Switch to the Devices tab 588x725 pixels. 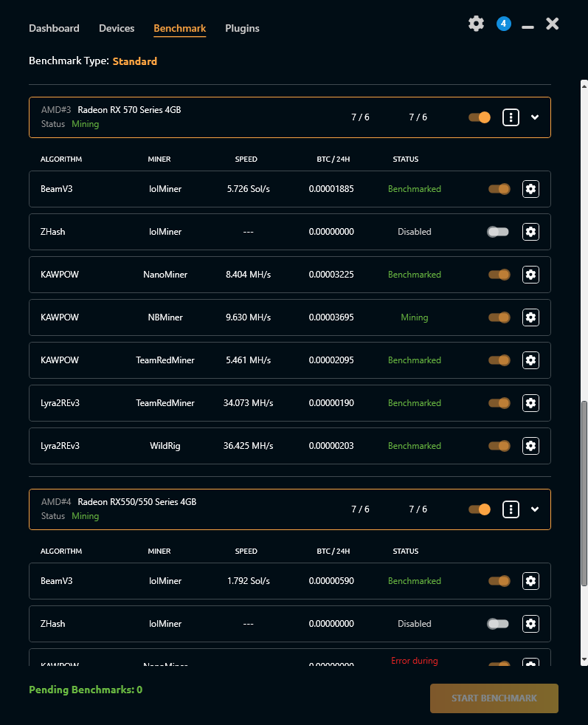click(117, 28)
